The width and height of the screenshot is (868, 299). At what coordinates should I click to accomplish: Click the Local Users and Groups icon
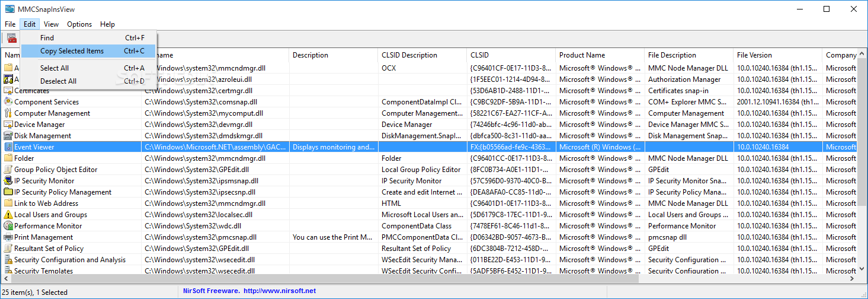(x=8, y=215)
